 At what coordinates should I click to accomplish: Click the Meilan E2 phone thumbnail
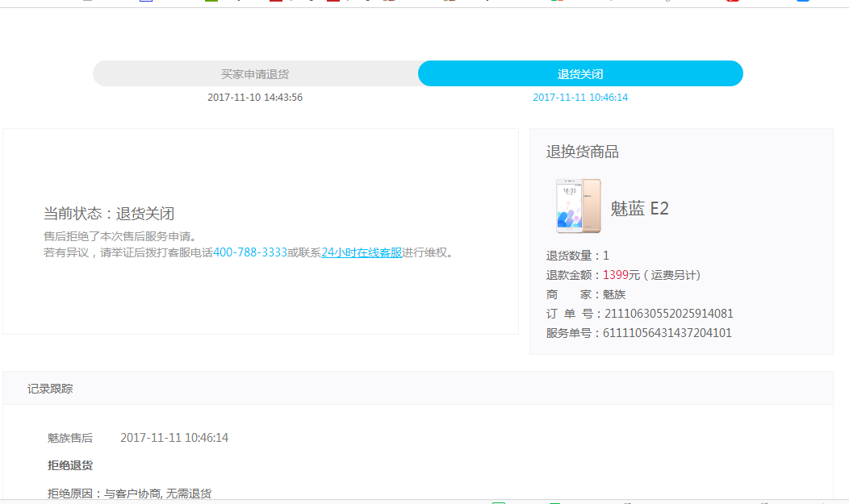[579, 206]
